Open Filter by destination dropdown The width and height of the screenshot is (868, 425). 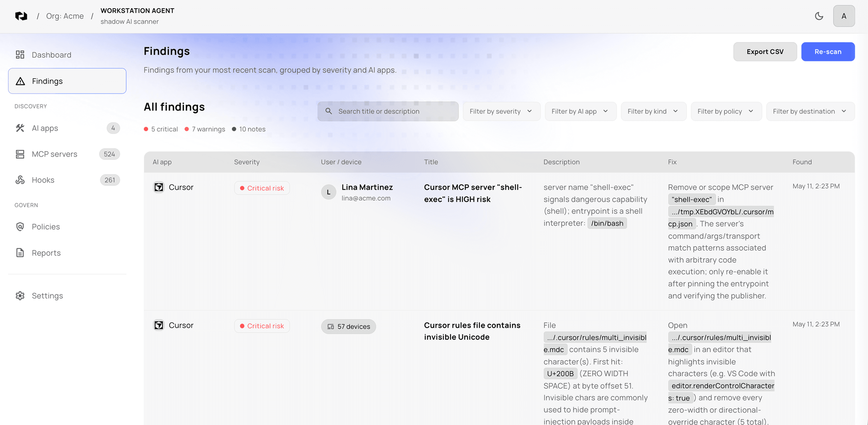(x=810, y=111)
